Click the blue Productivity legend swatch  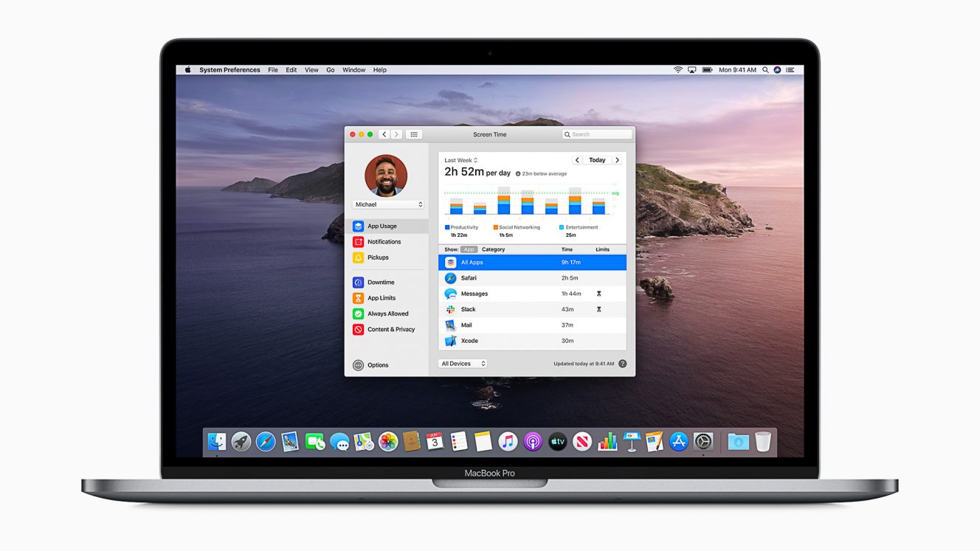[x=447, y=227]
